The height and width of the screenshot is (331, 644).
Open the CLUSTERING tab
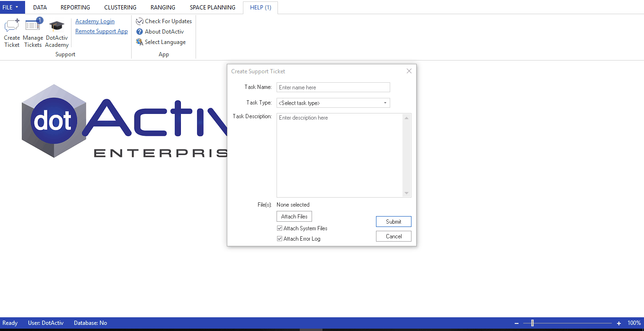(x=120, y=8)
